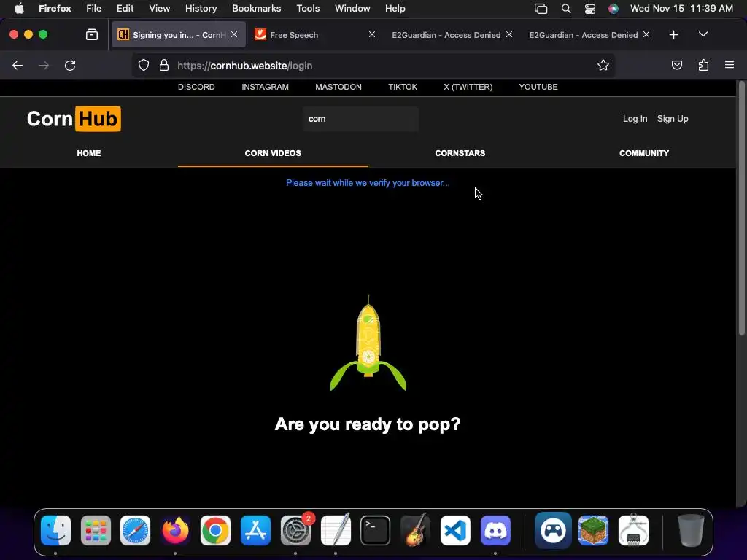Image resolution: width=747 pixels, height=560 pixels.
Task: Open Control Center in the menu bar
Action: (589, 9)
